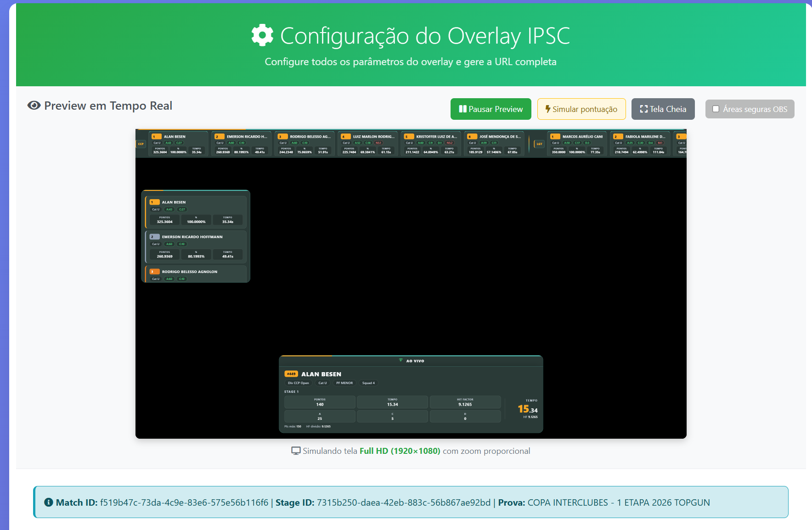This screenshot has width=812, height=530.
Task: Click the gear icon beside Configuração do Overlay IPSC
Action: point(262,35)
